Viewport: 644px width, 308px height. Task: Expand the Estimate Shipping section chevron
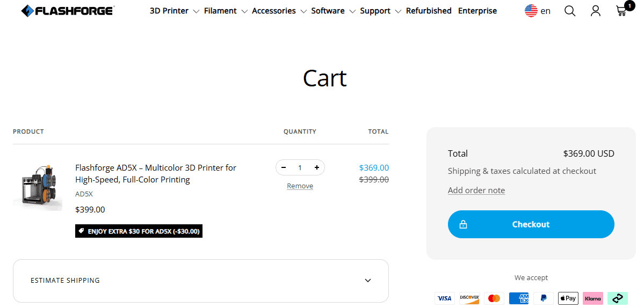coord(368,281)
